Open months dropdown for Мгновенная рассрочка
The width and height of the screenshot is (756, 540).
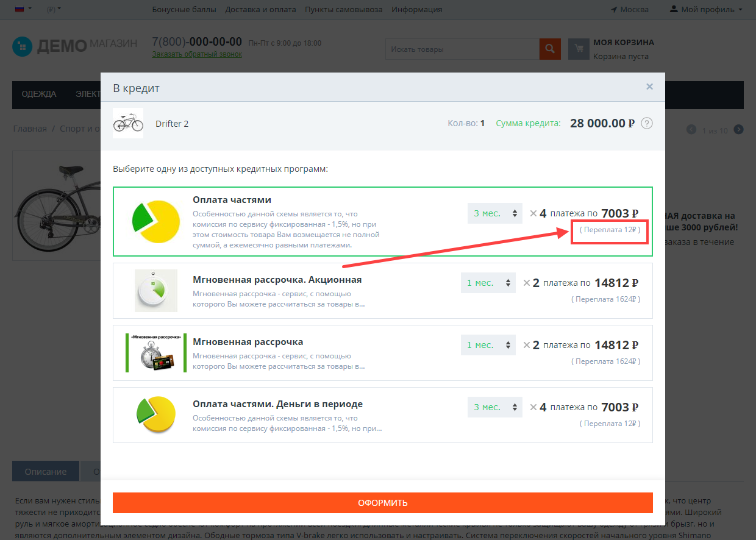click(488, 345)
